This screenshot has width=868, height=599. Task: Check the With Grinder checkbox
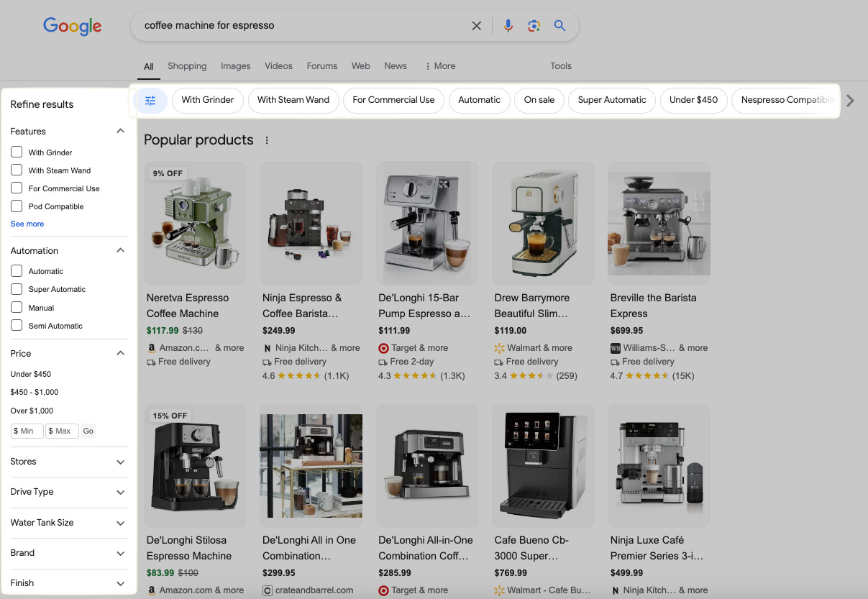tap(17, 152)
